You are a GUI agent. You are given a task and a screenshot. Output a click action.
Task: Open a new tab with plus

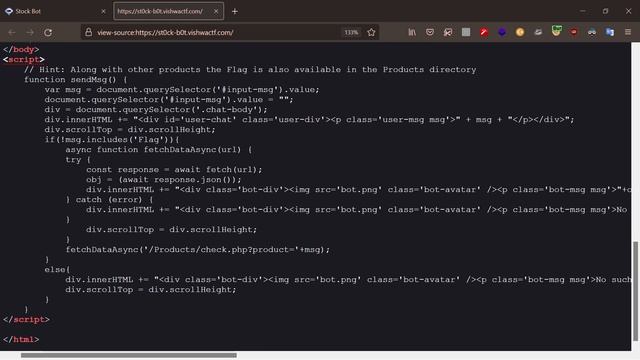click(x=235, y=11)
